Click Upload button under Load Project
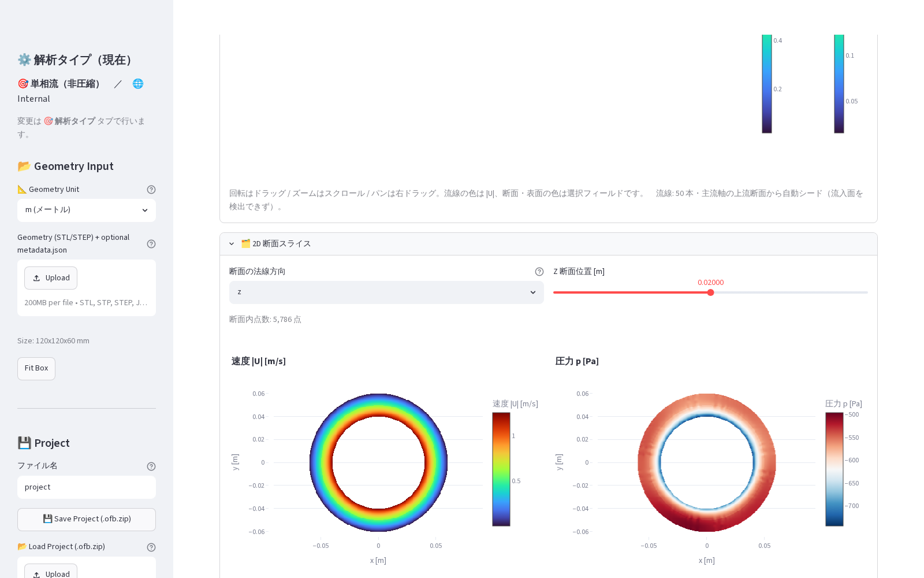Viewport: 924px width, 578px height. (x=51, y=572)
